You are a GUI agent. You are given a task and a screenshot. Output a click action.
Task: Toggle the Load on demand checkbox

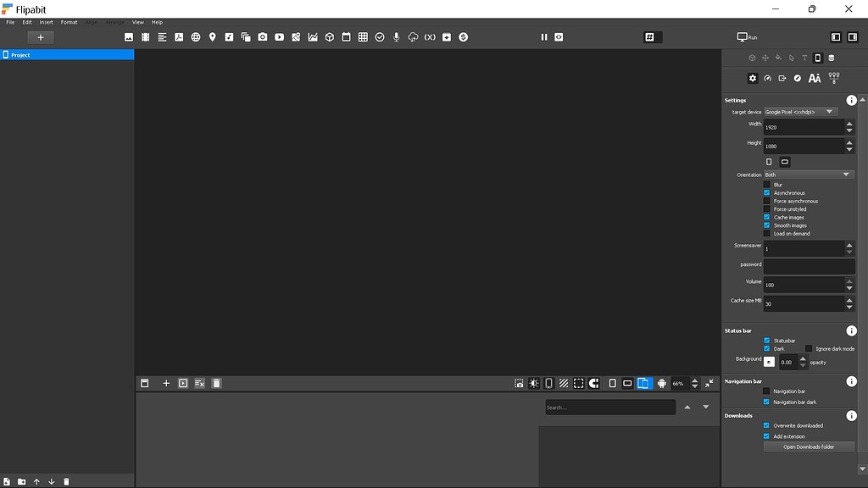[767, 234]
